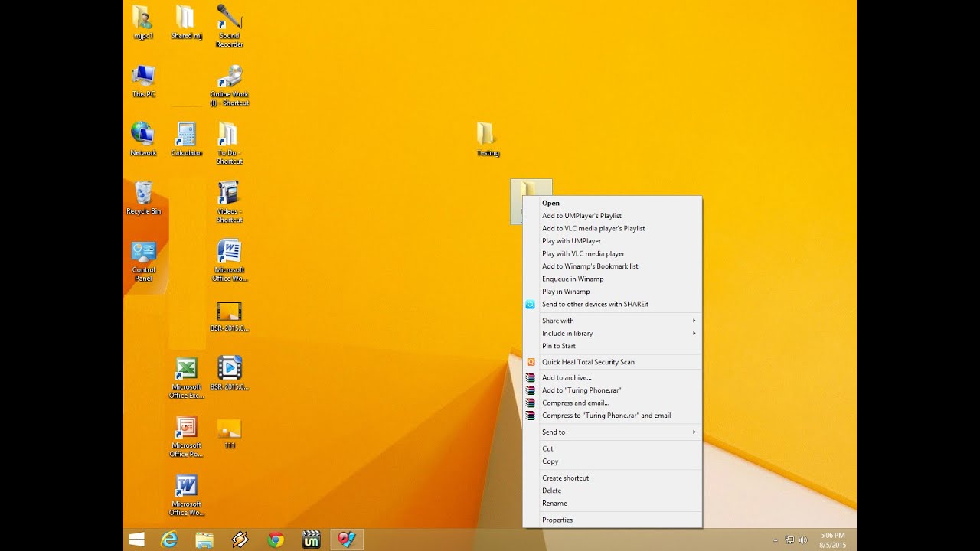Choose Open in the context menu
The height and width of the screenshot is (551, 980).
click(x=612, y=203)
